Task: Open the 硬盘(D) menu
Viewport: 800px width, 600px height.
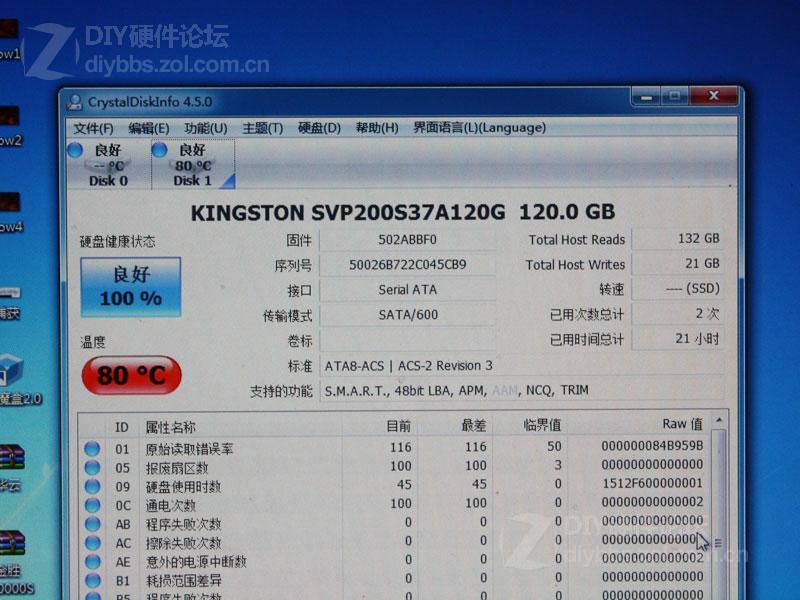Action: click(x=319, y=128)
